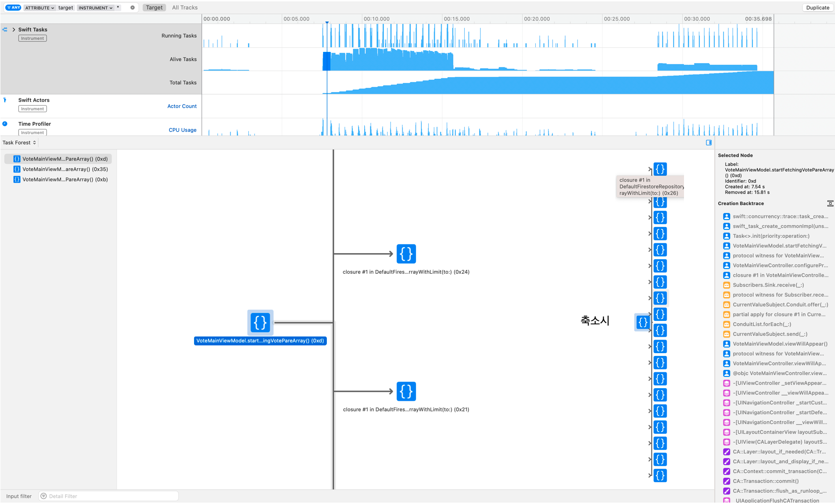The height and width of the screenshot is (504, 835).
Task: Click the Detail Filter input field
Action: click(x=108, y=496)
